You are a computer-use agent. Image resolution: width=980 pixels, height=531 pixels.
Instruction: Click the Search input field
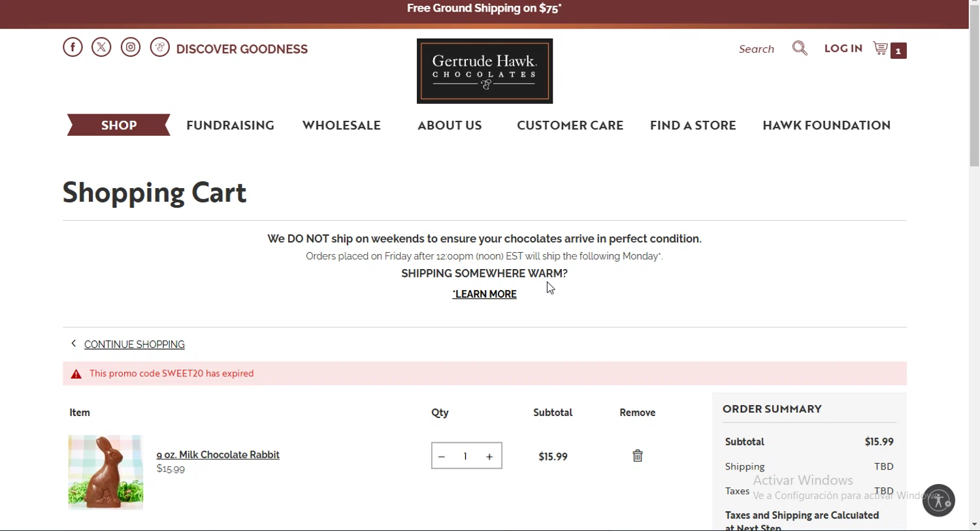click(x=757, y=49)
